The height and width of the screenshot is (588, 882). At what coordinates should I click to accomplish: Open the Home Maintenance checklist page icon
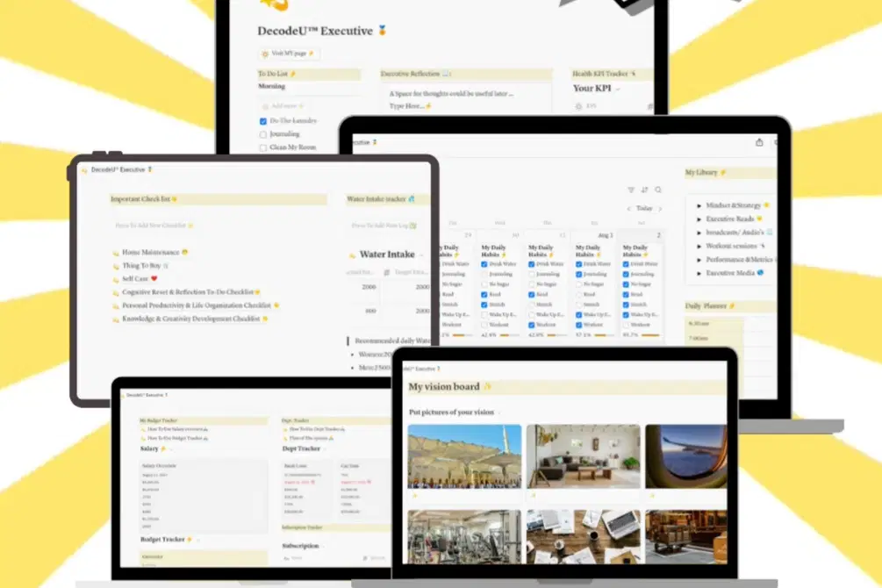(115, 253)
